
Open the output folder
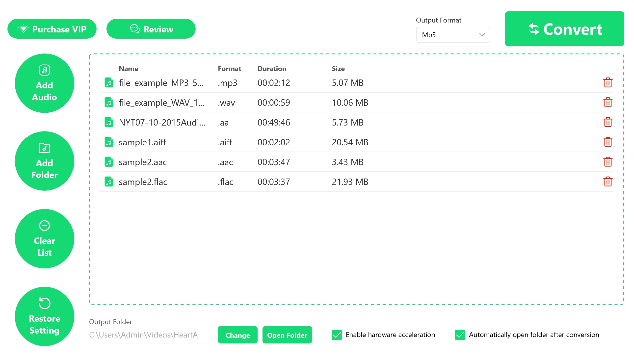tap(287, 335)
